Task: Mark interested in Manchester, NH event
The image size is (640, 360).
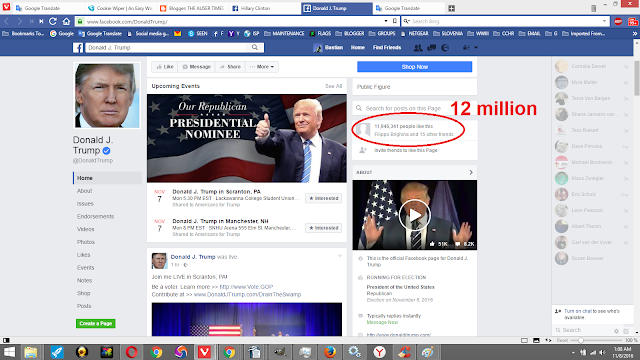Action: click(324, 228)
